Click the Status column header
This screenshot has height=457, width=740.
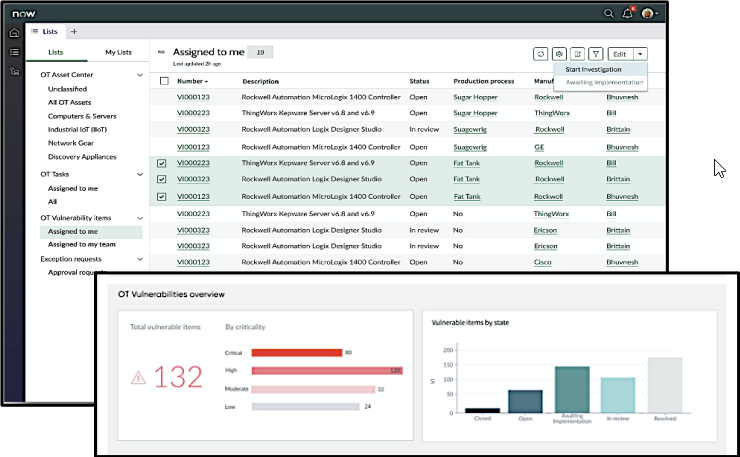419,82
